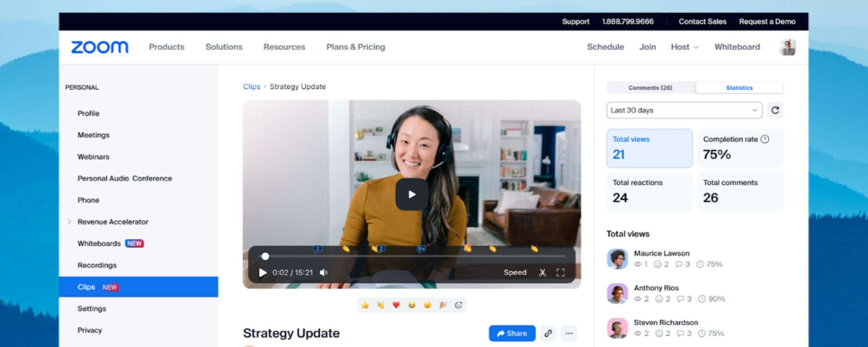868x347 pixels.
Task: Click Maurice Lawson's avatar
Action: pyautogui.click(x=617, y=259)
